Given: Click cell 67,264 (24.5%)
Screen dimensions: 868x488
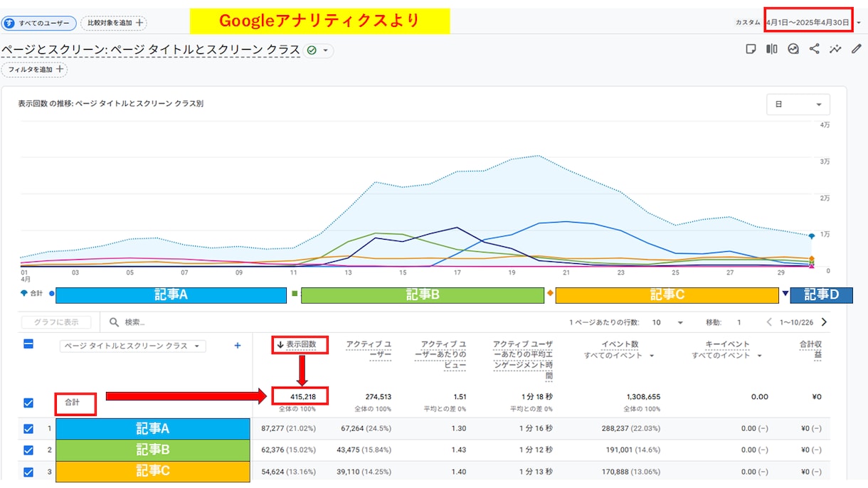Looking at the screenshot, I should pos(366,429).
